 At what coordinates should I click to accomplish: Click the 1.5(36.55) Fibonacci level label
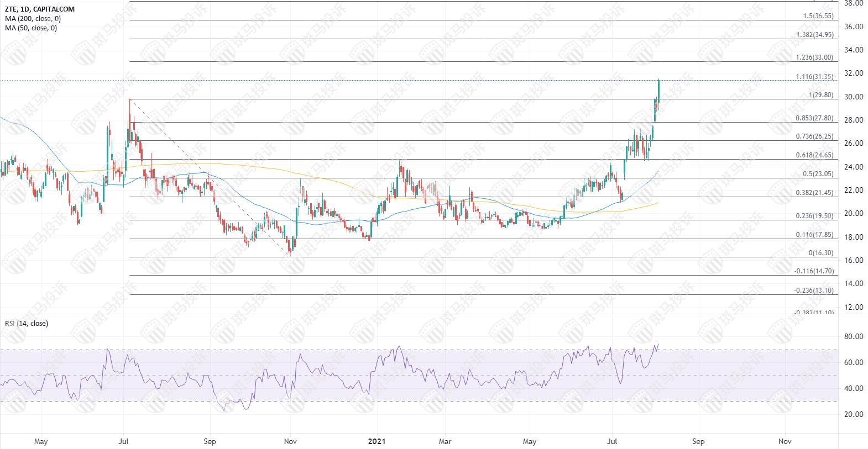818,16
